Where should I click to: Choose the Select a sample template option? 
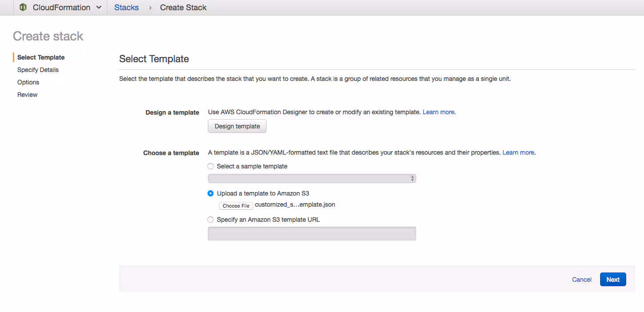211,166
